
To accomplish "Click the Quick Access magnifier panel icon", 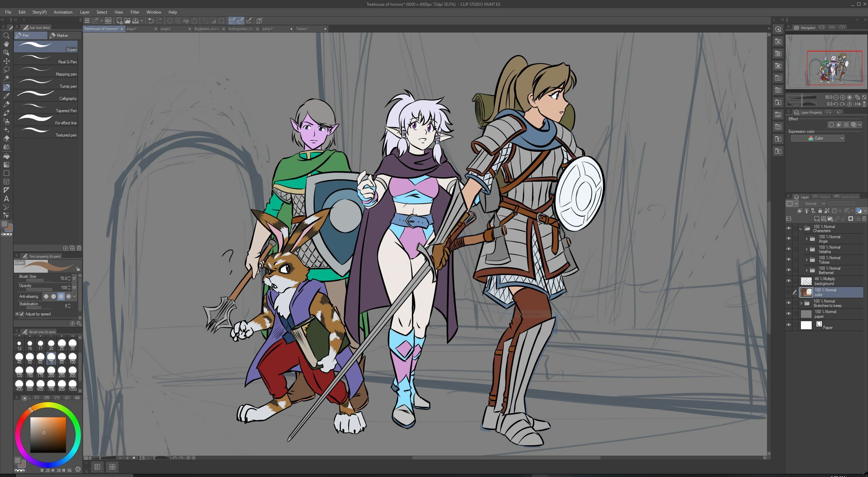I will (x=778, y=29).
